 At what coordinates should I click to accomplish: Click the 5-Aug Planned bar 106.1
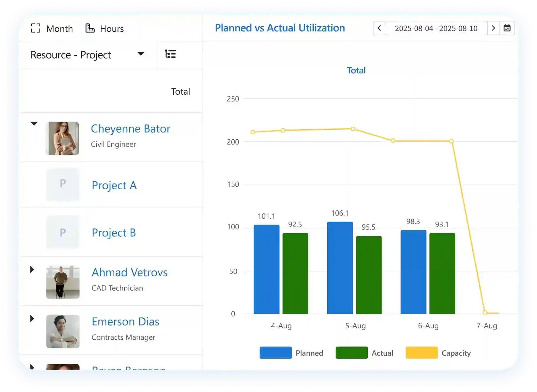pyautogui.click(x=340, y=268)
